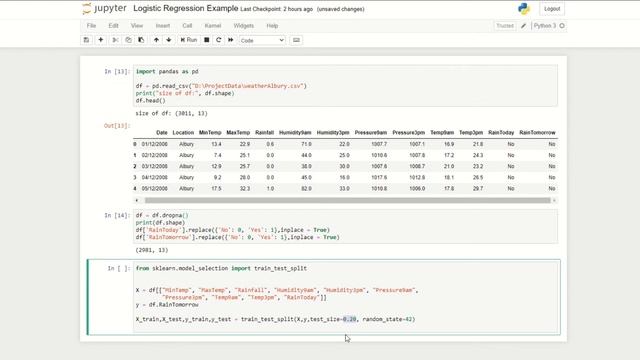Click the Out[13] output prompt
The image size is (640, 360).
coord(117,126)
